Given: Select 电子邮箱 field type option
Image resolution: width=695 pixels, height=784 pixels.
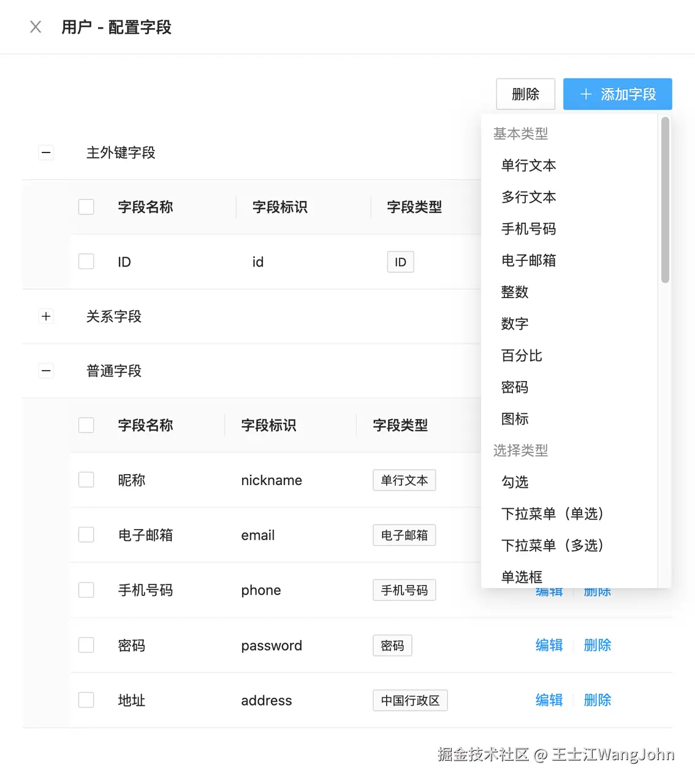Looking at the screenshot, I should pos(528,260).
